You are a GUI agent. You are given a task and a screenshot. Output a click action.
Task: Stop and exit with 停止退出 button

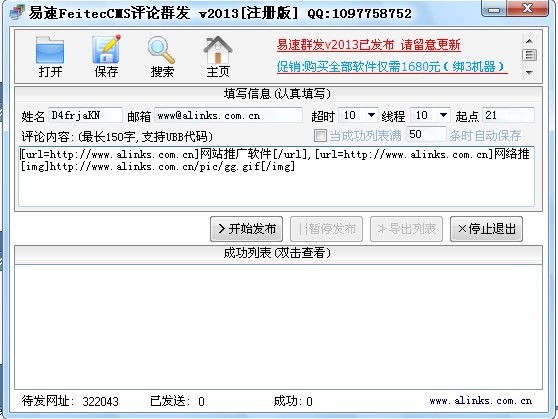[486, 229]
